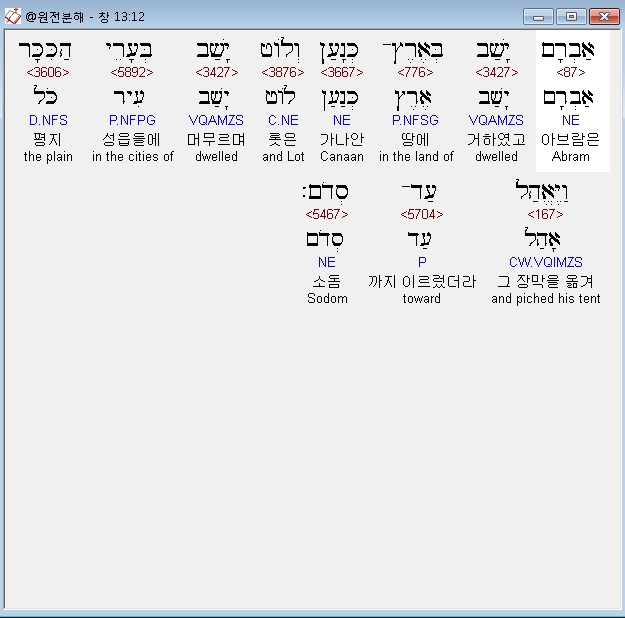Click the Korean gloss 성읍들에
The width and height of the screenshot is (625, 618).
[x=131, y=140]
